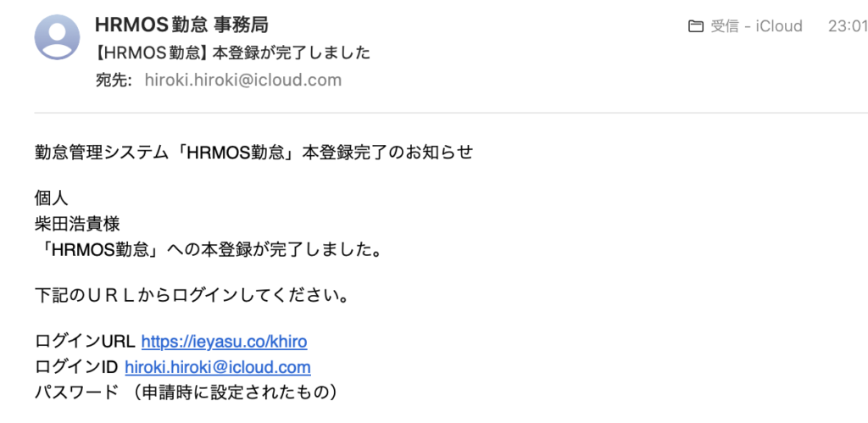Click the 下記のURLからログインしてください line
The width and height of the screenshot is (868, 423).
[192, 297]
